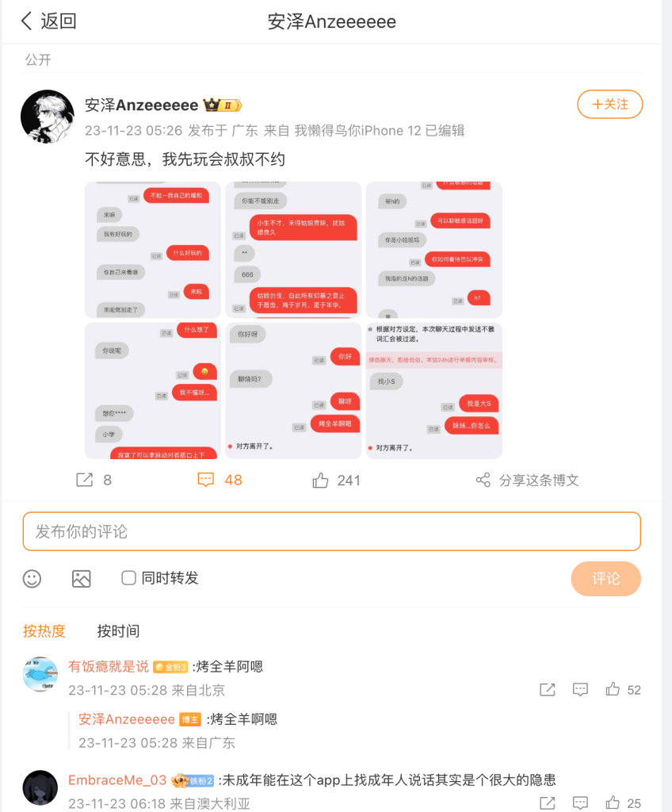Open commenter EmbraceMe_03's profile link

117,780
